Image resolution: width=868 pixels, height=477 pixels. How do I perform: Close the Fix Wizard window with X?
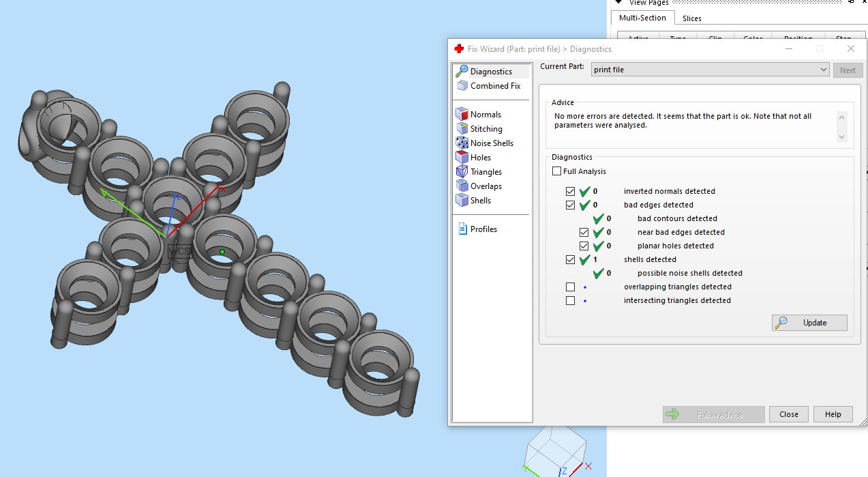[850, 48]
